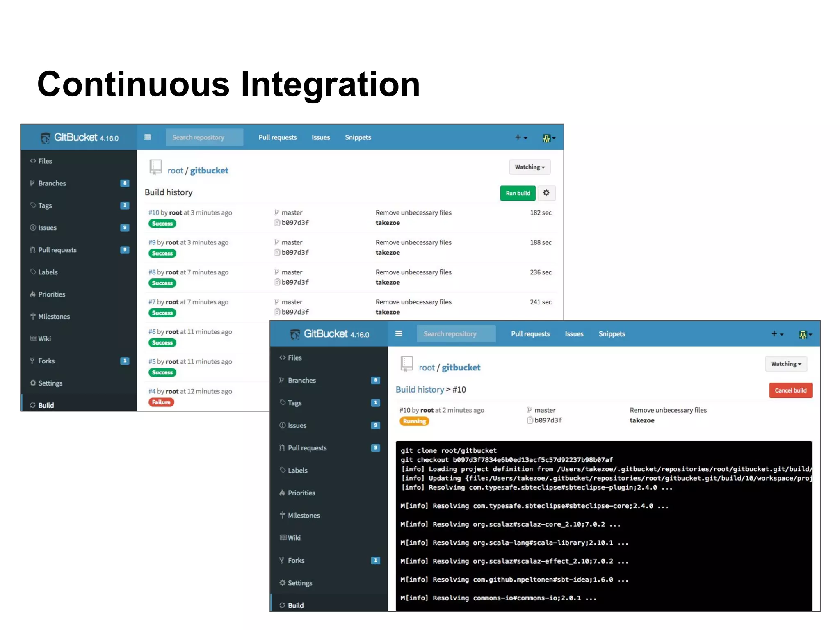Open build #8 link in the build history list
Viewport: 840px width, 630px height.
152,272
